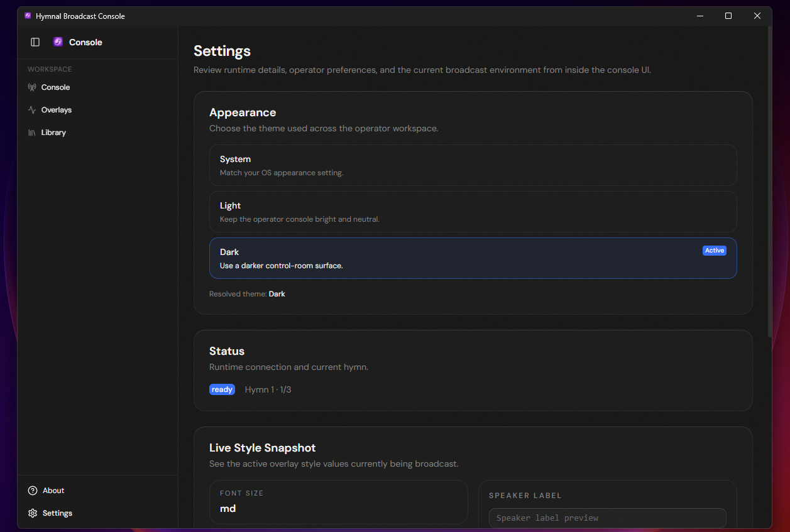Open the Console workspace page
This screenshot has height=532, width=790.
97,87
